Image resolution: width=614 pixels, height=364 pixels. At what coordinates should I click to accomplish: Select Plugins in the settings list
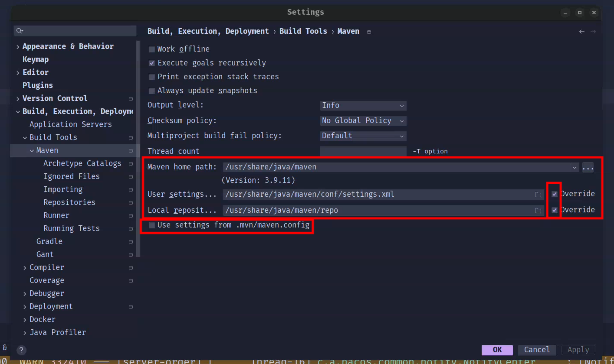pyautogui.click(x=38, y=85)
